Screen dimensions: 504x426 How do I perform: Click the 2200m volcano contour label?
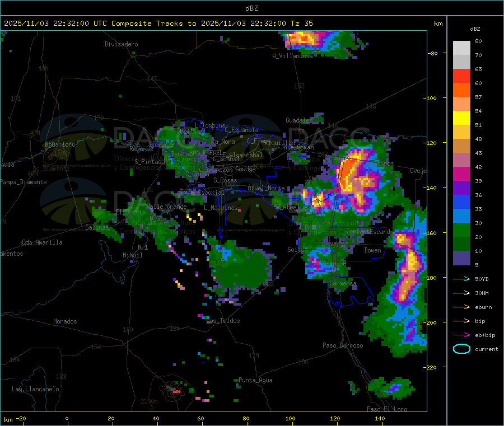[x=149, y=401]
